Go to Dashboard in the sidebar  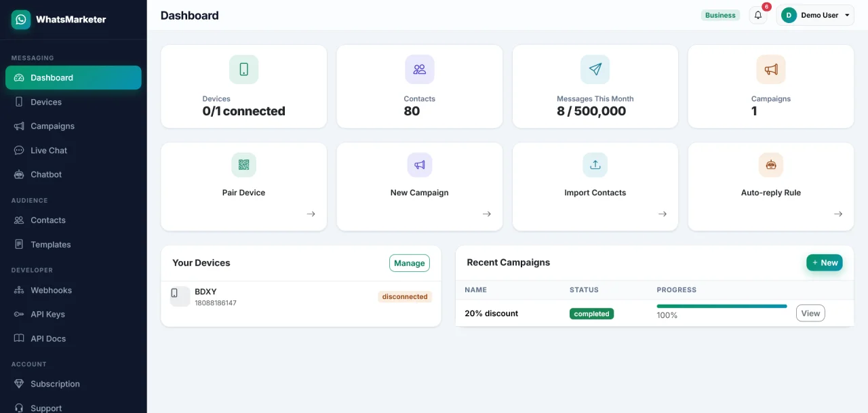tap(73, 77)
